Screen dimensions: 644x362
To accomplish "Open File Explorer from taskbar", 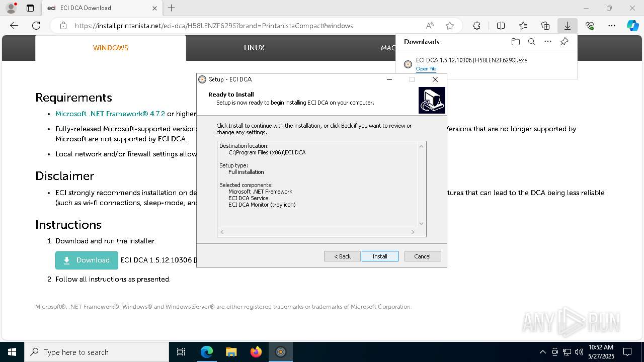I will [231, 352].
